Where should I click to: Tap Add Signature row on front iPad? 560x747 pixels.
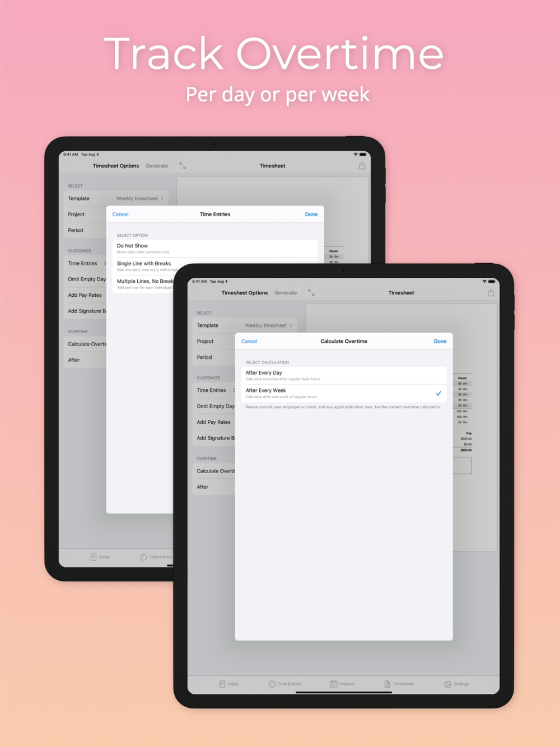coord(214,438)
